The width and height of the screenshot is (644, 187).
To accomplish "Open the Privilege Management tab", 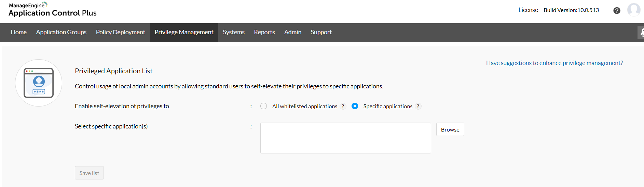I will 184,32.
